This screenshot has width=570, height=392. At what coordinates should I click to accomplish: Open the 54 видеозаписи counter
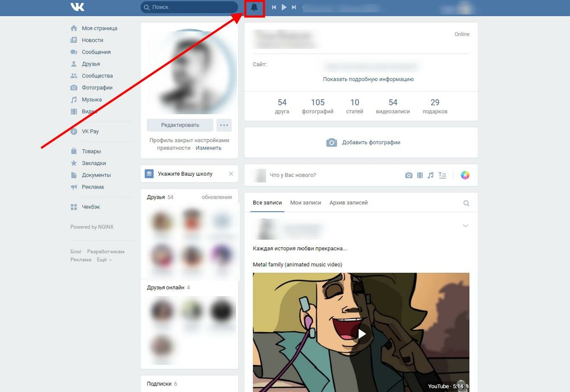[393, 106]
